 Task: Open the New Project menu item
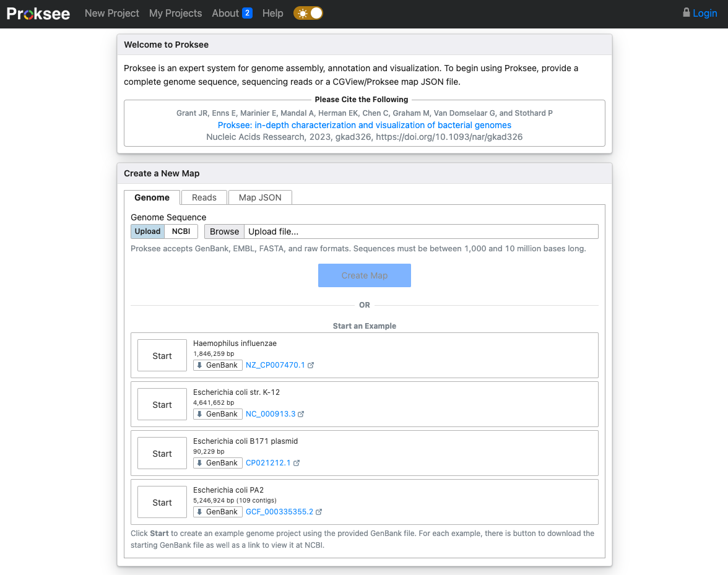(112, 14)
